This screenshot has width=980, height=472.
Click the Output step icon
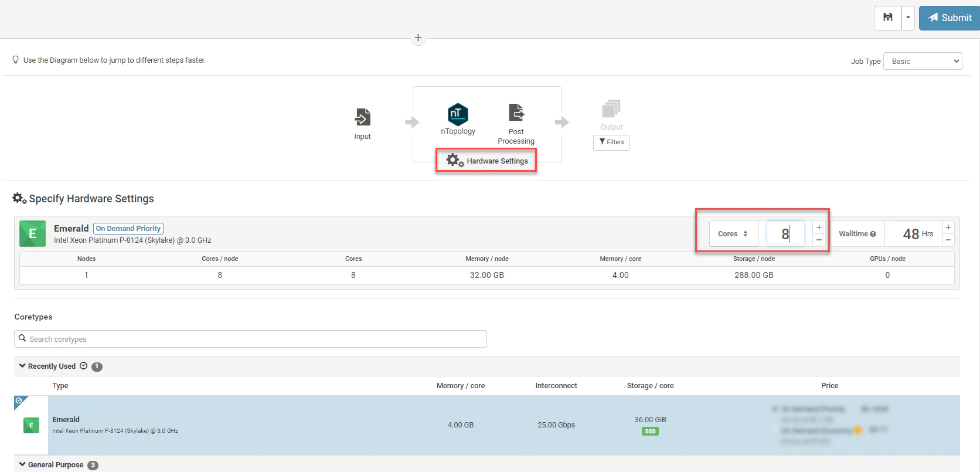[611, 109]
